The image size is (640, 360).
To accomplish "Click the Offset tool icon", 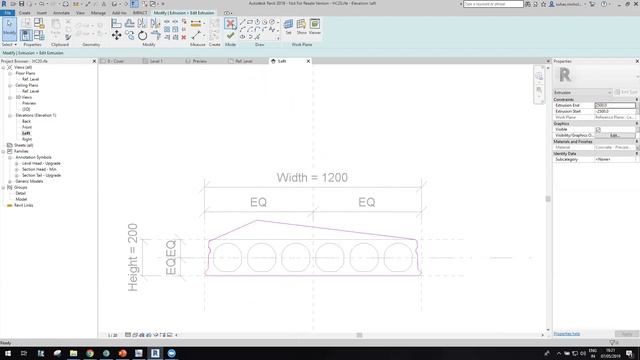I will click(129, 23).
